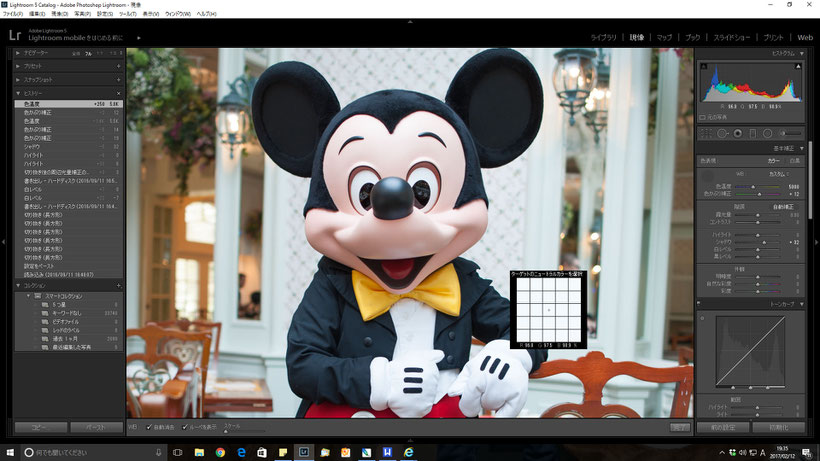Open Windows Start menu
The width and height of the screenshot is (820, 461).
10,452
